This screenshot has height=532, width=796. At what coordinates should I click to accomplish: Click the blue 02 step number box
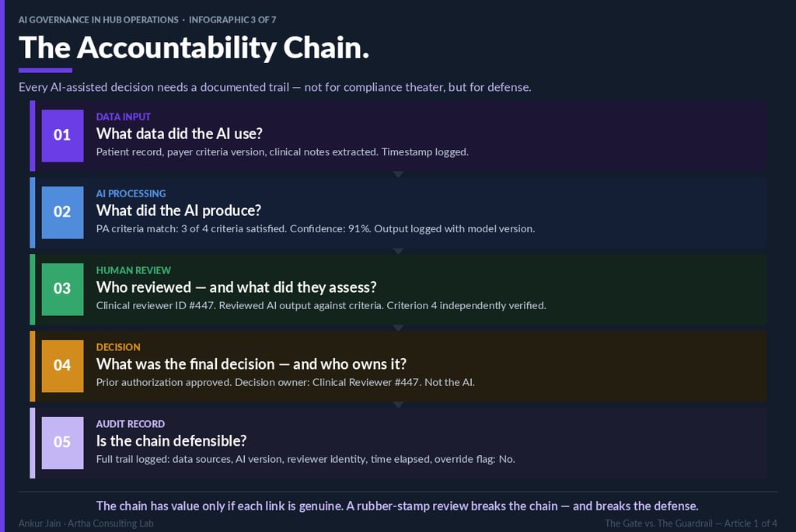62,212
